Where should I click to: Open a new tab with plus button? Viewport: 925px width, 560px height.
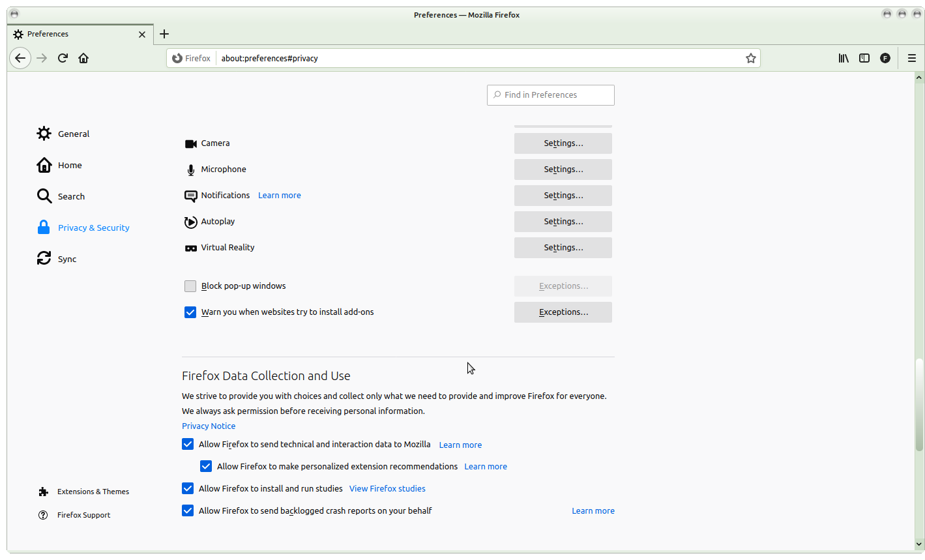(x=164, y=34)
